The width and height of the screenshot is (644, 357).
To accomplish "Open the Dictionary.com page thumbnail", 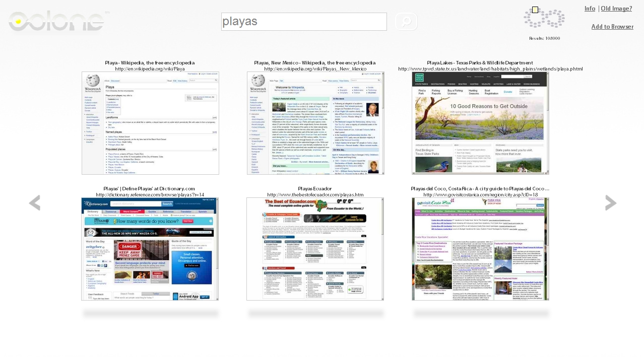I will coord(150,249).
